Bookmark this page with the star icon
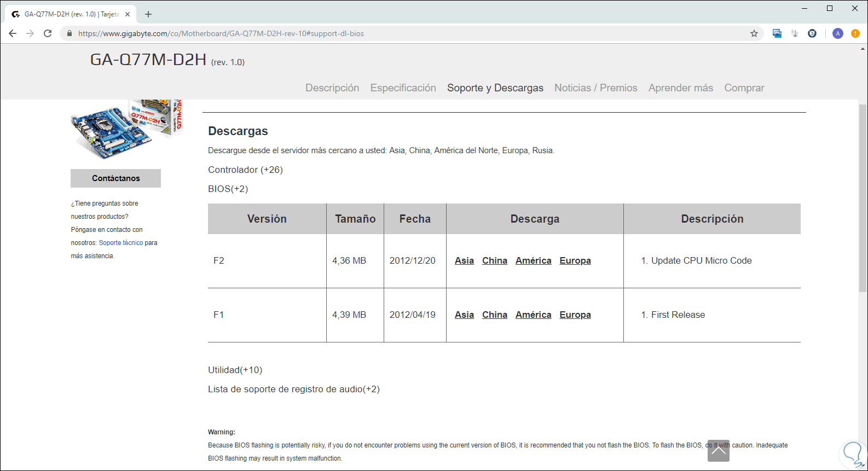The height and width of the screenshot is (471, 868). (754, 33)
